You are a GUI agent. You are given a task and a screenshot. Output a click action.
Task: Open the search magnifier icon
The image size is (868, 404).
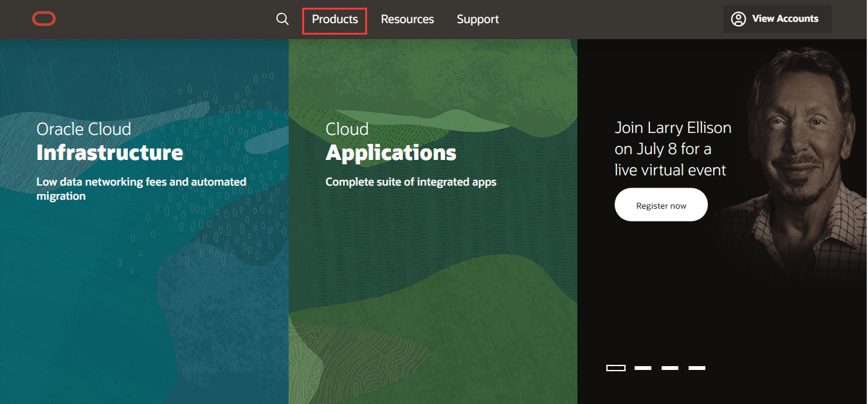[x=282, y=19]
